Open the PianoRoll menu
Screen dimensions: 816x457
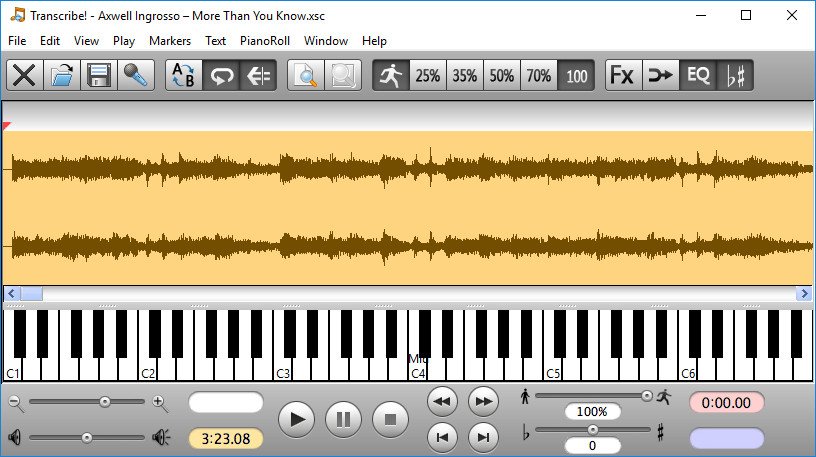tap(263, 41)
